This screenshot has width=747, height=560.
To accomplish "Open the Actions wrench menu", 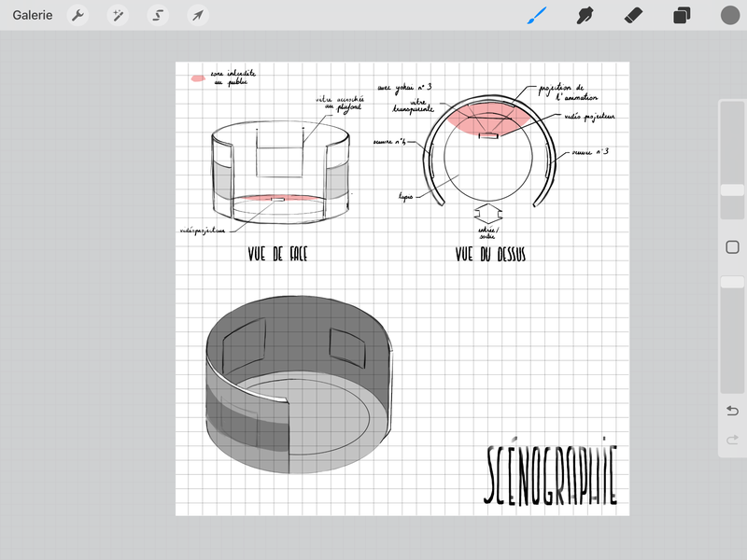I will click(78, 16).
